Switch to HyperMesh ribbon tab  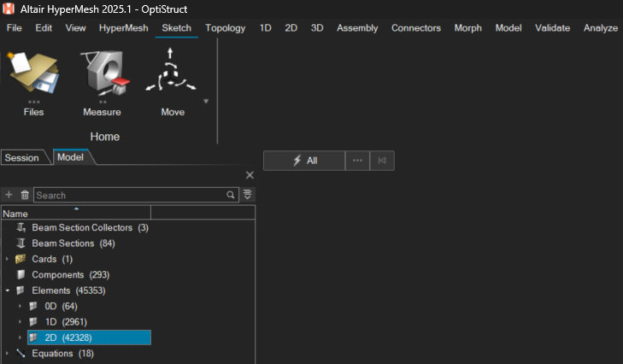124,28
